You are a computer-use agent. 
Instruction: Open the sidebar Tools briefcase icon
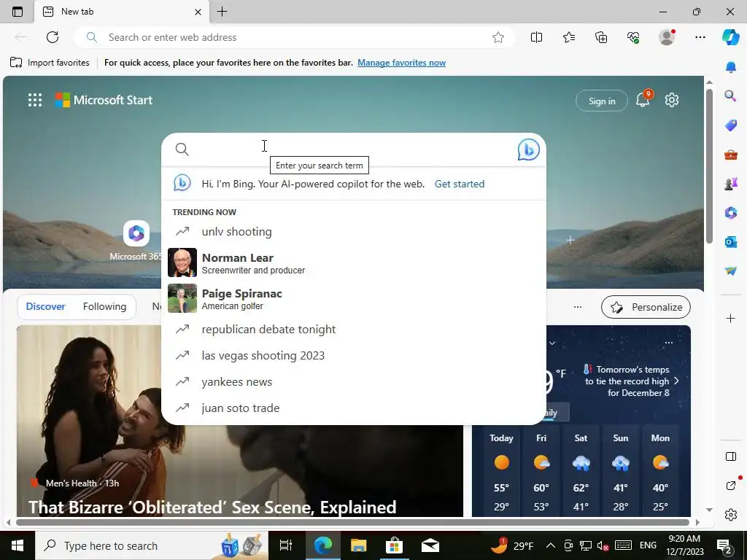point(731,155)
